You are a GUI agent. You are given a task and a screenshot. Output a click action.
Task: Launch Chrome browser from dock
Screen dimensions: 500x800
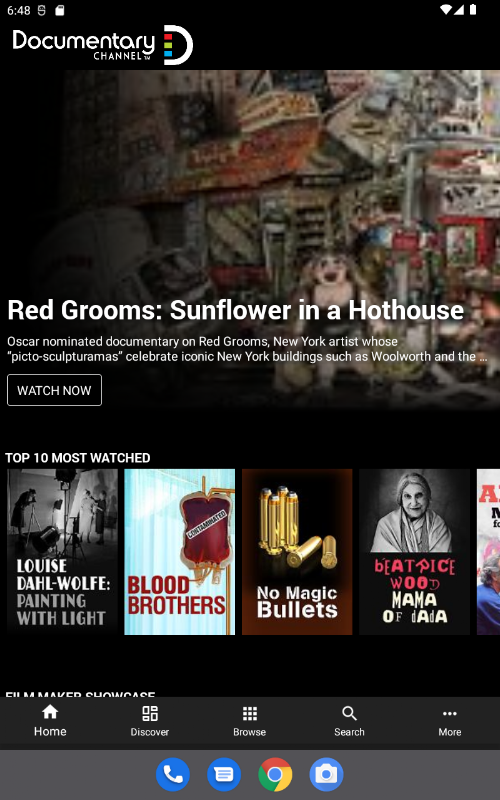pos(275,774)
